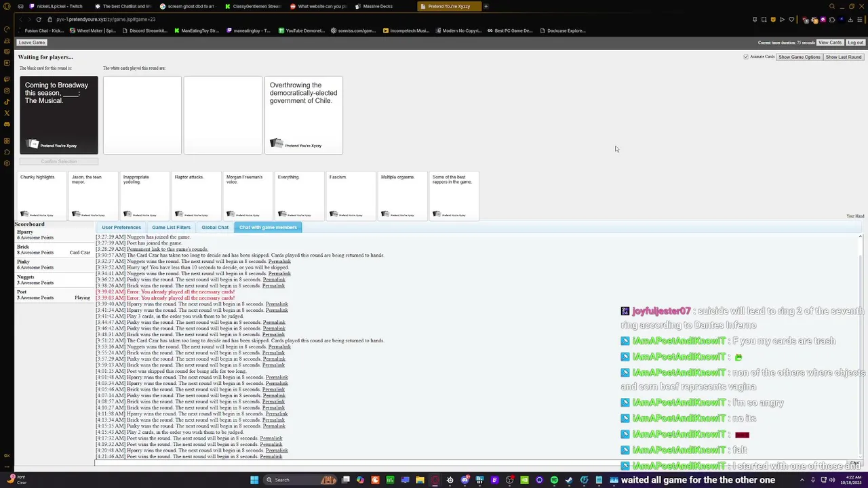Switch to Global Chat tab
This screenshot has width=868, height=488.
click(x=215, y=227)
